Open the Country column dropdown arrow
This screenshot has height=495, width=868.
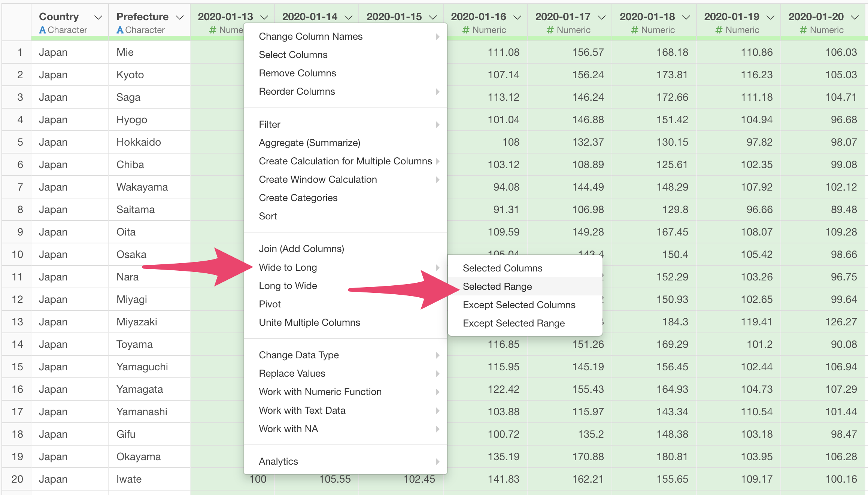(x=98, y=18)
